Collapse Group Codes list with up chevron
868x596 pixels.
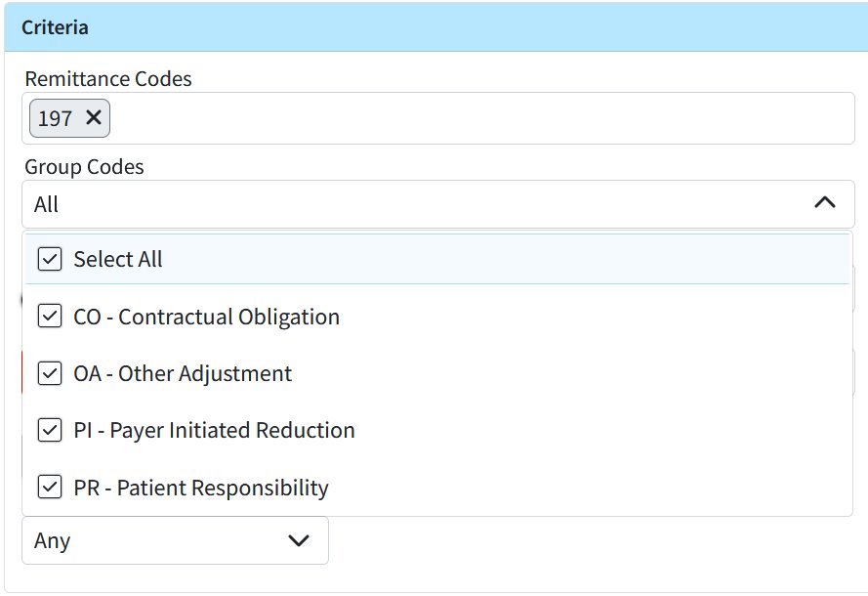point(824,203)
